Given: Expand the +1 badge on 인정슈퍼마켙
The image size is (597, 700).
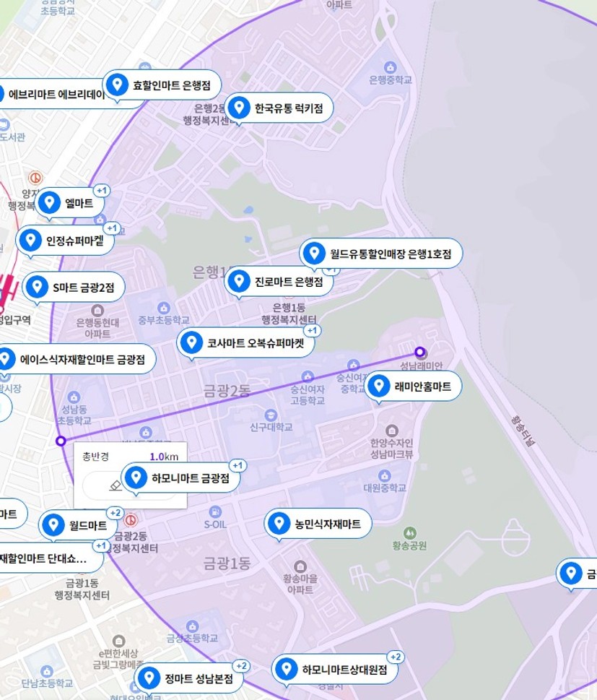Looking at the screenshot, I should tap(112, 228).
